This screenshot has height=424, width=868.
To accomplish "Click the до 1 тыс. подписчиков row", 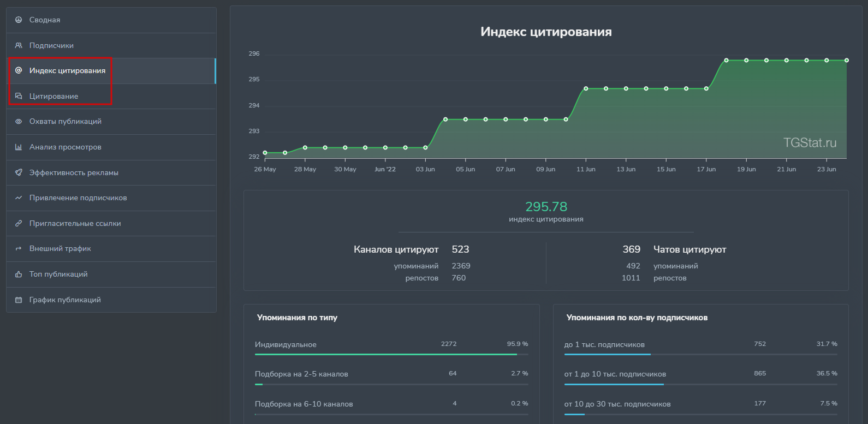I will pos(701,344).
